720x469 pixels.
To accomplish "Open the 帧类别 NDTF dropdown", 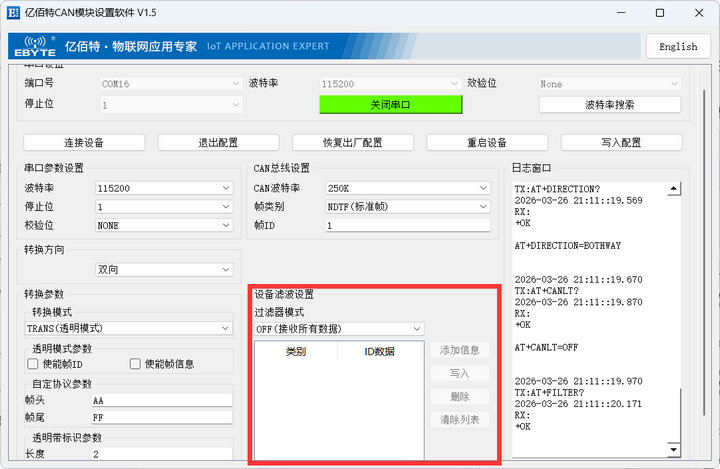I will pyautogui.click(x=408, y=207).
